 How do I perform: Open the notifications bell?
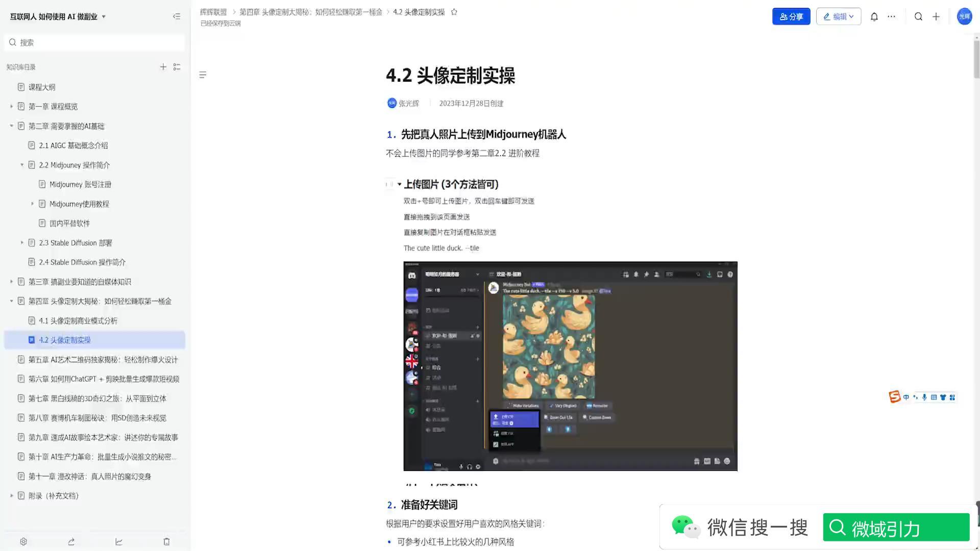coord(874,16)
